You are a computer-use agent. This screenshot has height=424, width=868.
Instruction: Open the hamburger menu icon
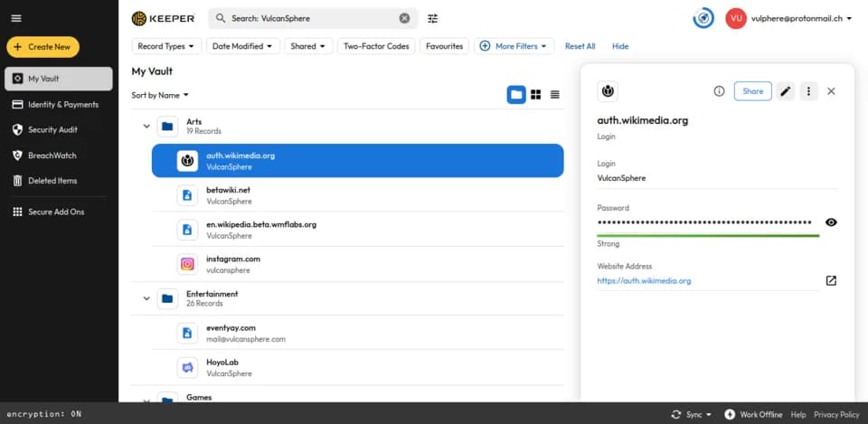coord(16,18)
